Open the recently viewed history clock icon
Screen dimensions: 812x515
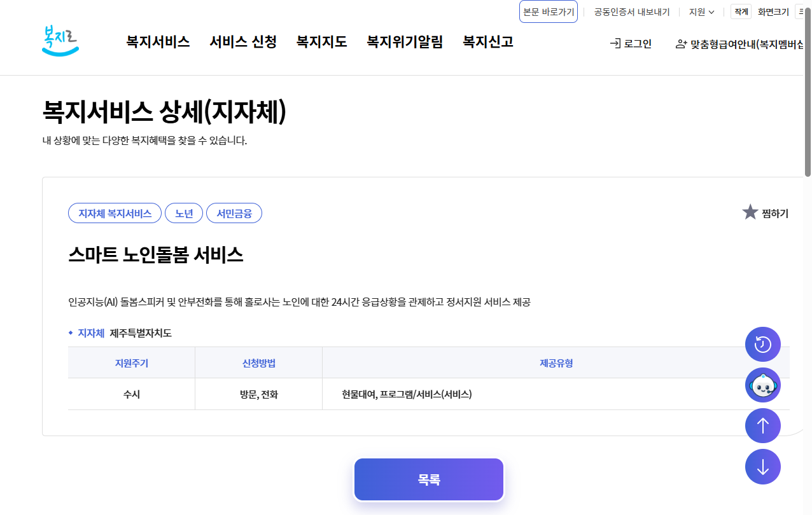[x=762, y=344]
